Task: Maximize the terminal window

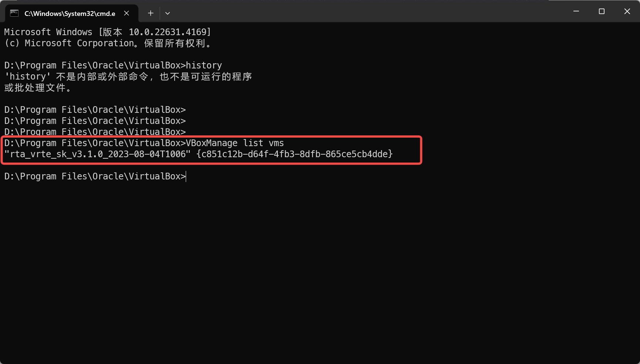Action: point(602,11)
